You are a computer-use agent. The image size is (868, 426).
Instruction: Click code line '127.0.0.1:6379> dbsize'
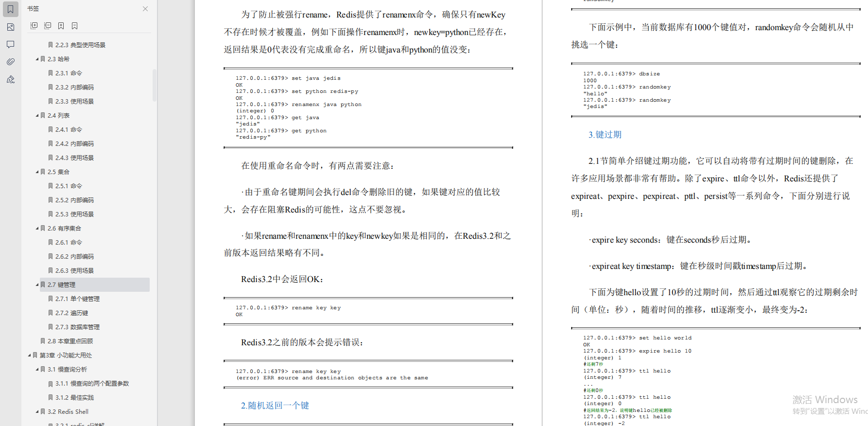tap(622, 74)
